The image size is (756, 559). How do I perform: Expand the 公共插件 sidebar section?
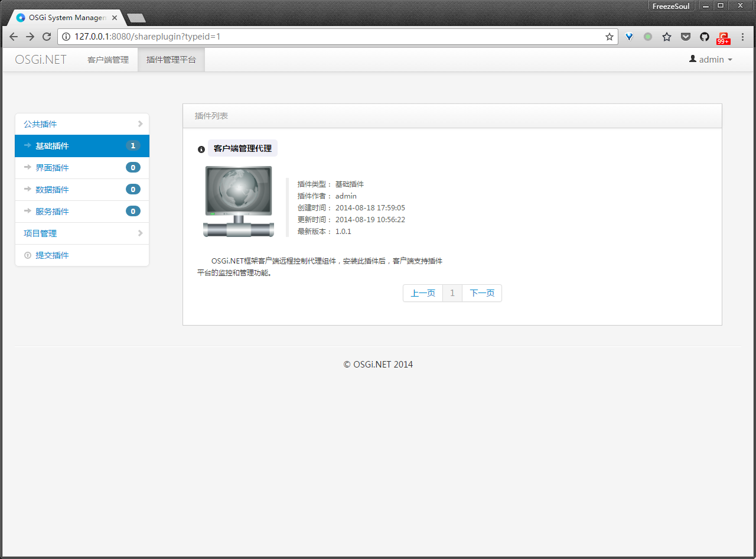pos(82,124)
